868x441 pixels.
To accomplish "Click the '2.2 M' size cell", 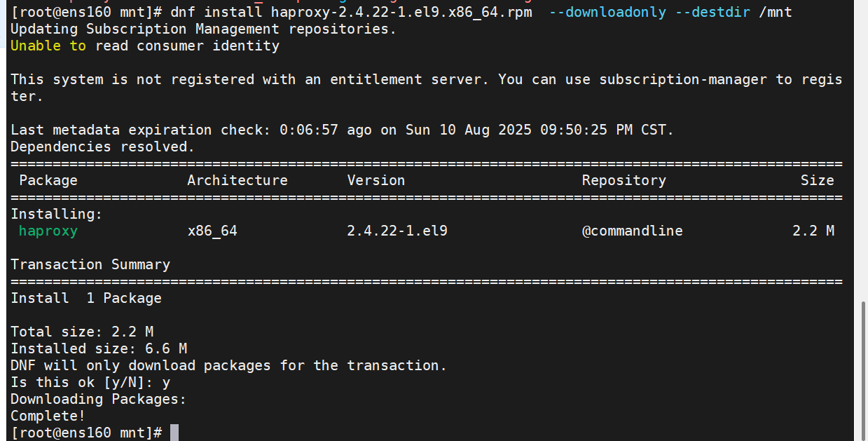I will tap(813, 231).
